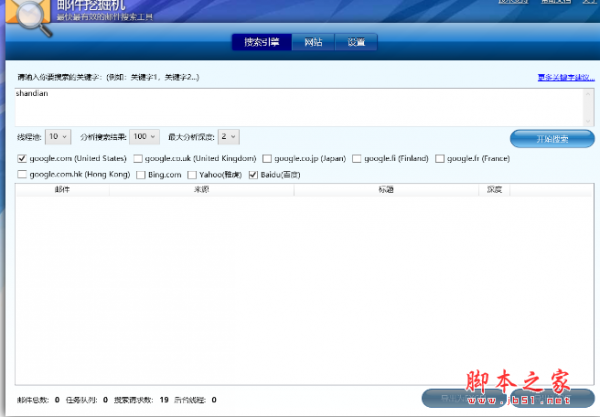Open the 网站 tab
The image size is (600, 417).
[313, 42]
